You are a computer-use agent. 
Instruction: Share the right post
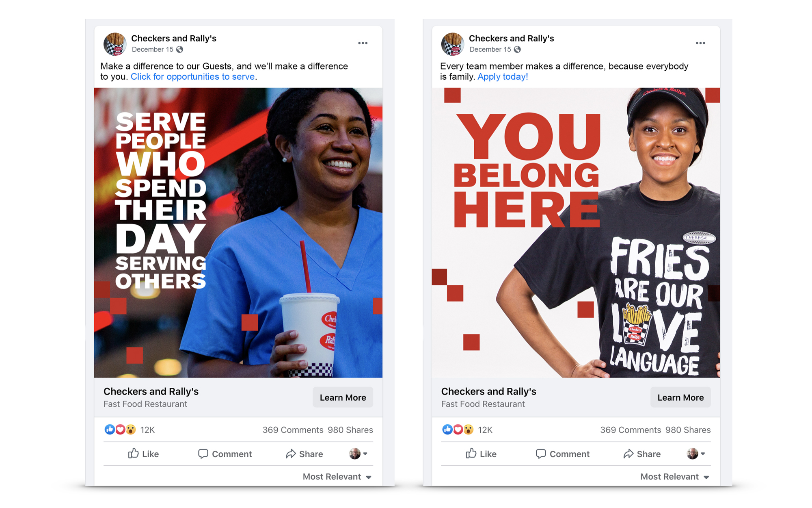point(642,454)
